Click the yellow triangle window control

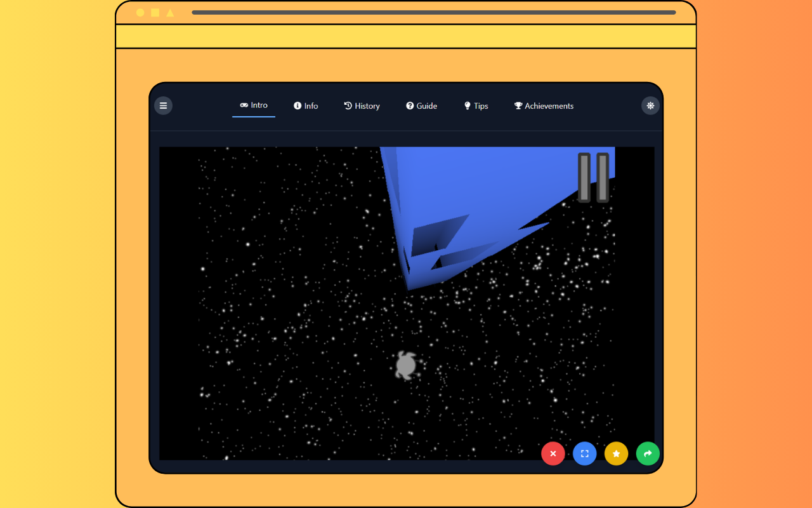coord(170,11)
